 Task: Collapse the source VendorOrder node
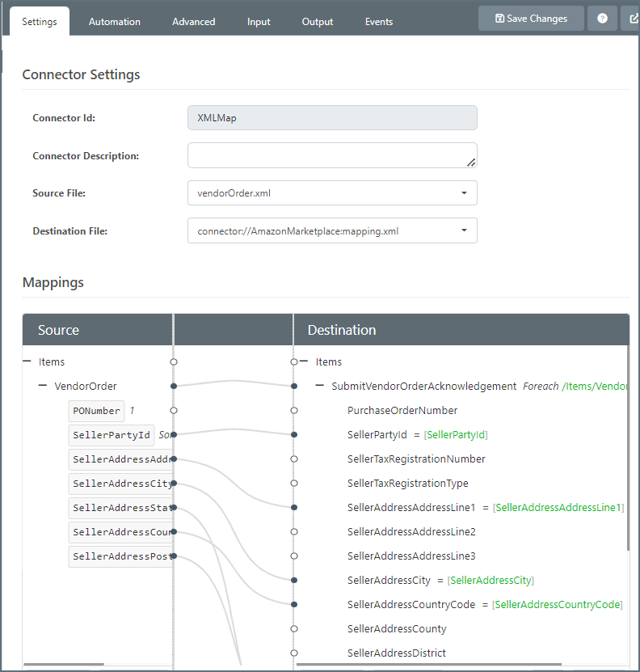click(43, 387)
